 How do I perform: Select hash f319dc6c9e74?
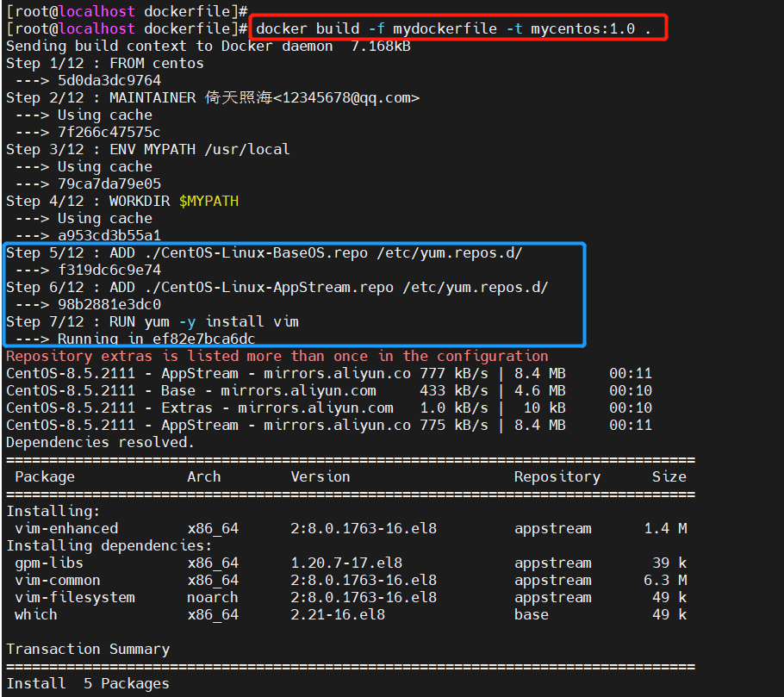(109, 270)
